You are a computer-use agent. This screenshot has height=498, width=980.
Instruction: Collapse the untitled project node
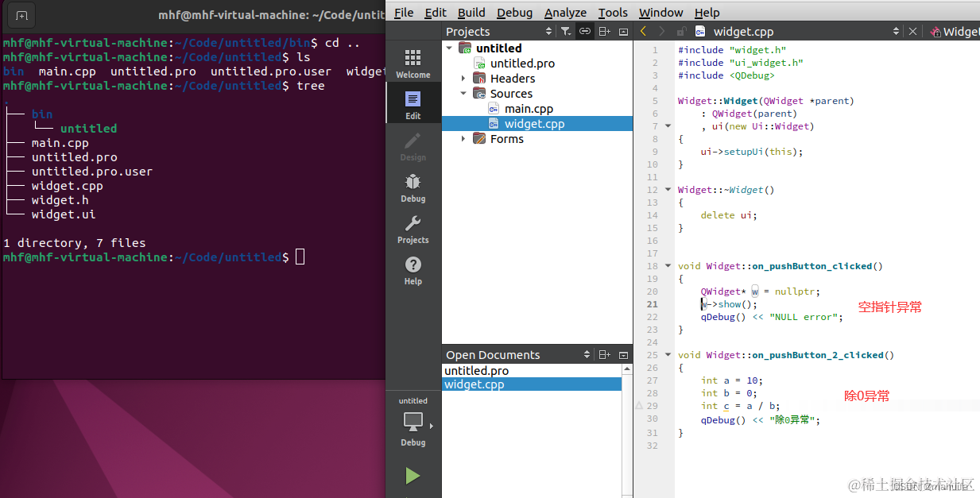click(x=449, y=48)
